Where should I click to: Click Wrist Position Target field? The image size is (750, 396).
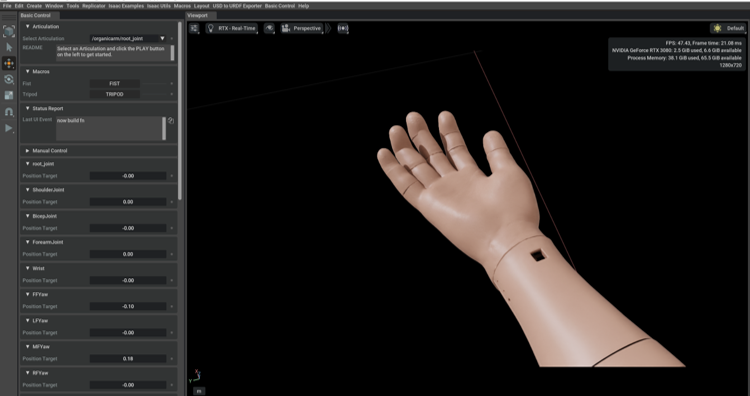pos(128,280)
